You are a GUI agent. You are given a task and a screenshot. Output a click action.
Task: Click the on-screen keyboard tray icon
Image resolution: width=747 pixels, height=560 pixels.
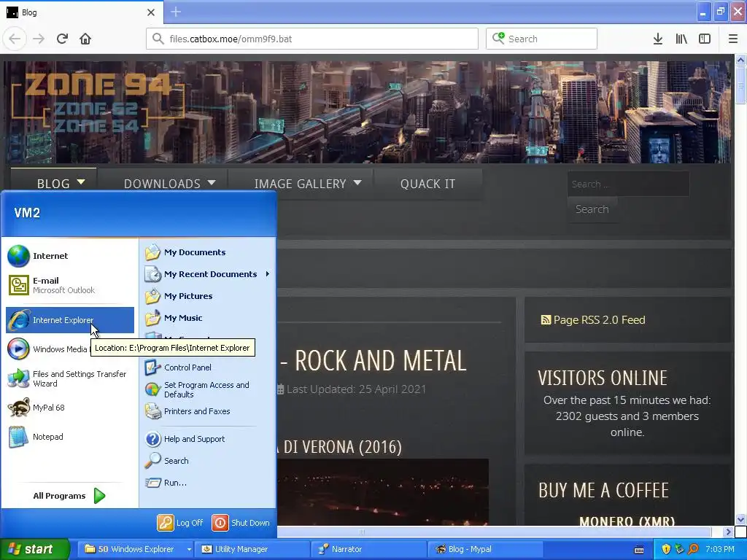[639, 550]
